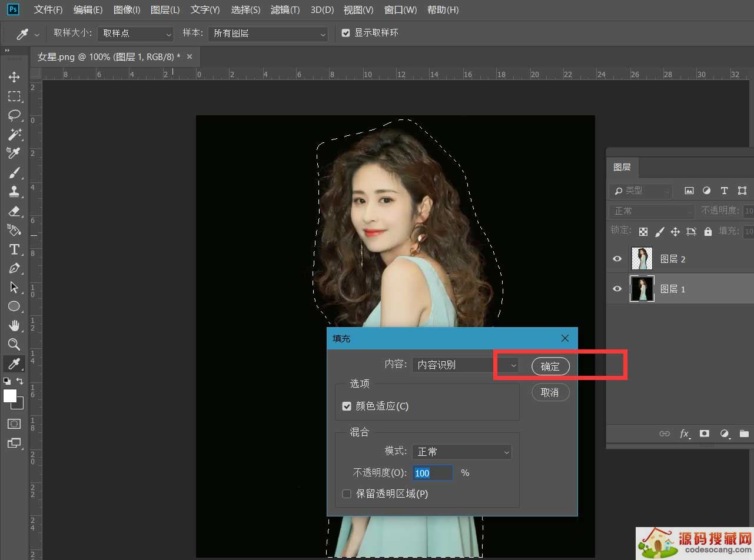Click the foreground color swatch
Viewport: 754px width, 560px height.
tap(10, 396)
